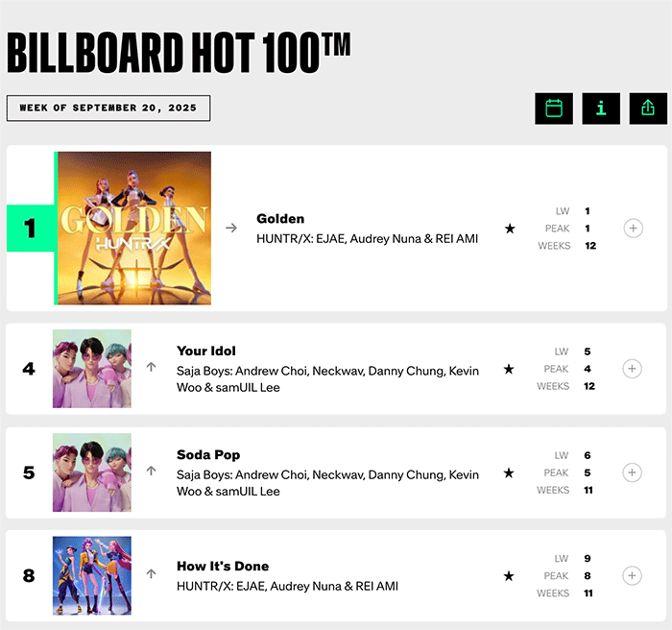The image size is (672, 630).
Task: Expand the Your Idol row with plus button
Action: click(x=632, y=369)
